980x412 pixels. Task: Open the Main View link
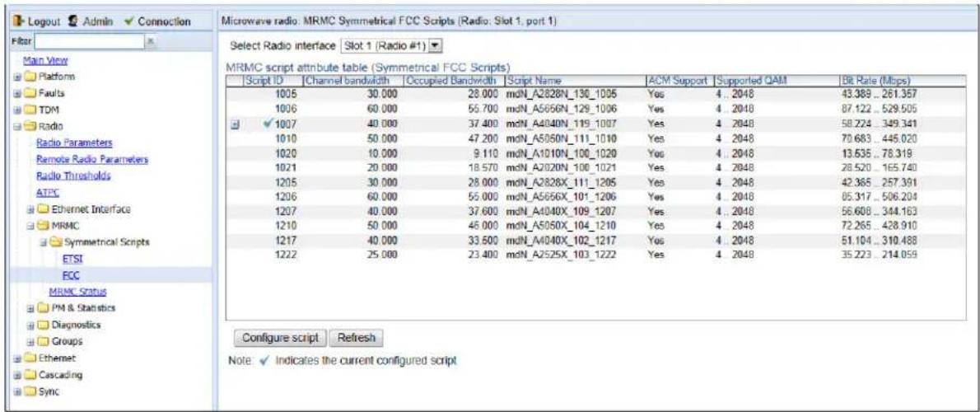pos(45,61)
